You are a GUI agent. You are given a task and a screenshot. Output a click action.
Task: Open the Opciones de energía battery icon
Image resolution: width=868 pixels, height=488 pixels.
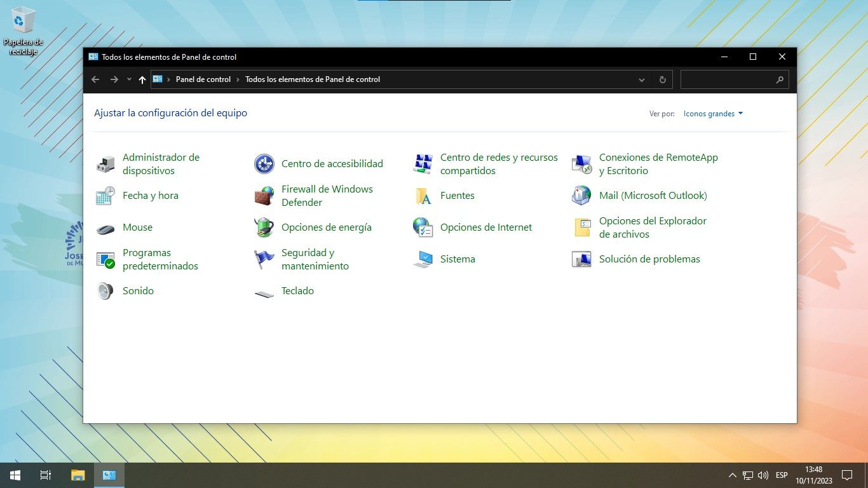coord(264,227)
